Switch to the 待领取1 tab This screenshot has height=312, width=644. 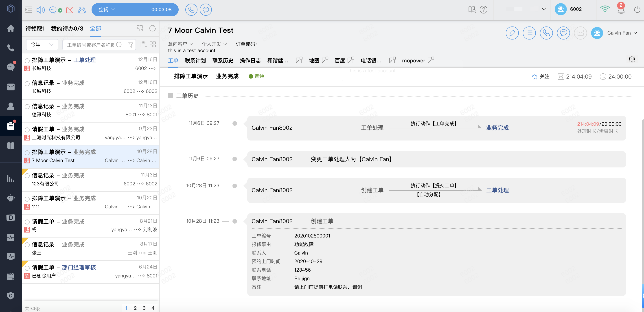[x=35, y=29]
